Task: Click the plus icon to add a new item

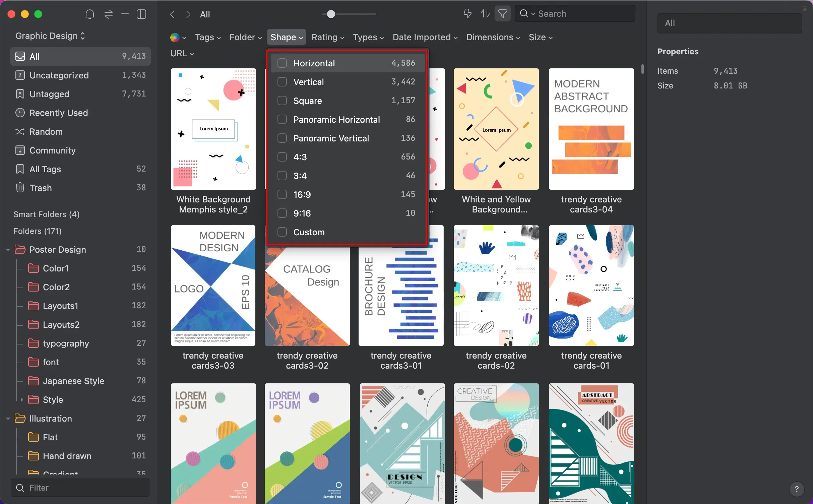Action: pos(125,14)
